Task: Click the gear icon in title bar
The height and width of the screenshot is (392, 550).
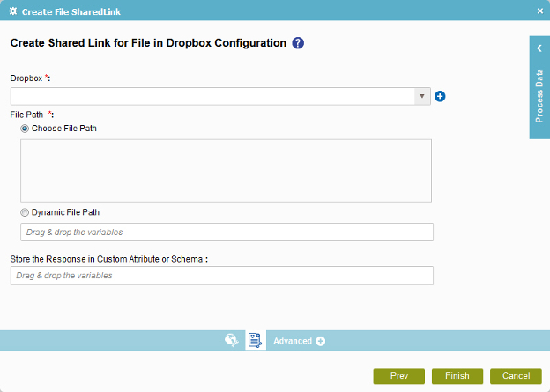Action: click(x=13, y=11)
